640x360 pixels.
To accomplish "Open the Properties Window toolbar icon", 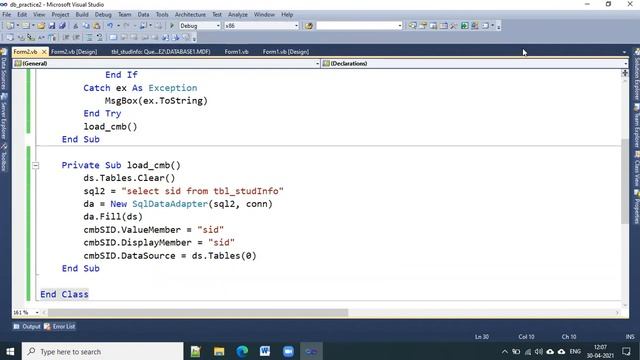I will [x=423, y=26].
